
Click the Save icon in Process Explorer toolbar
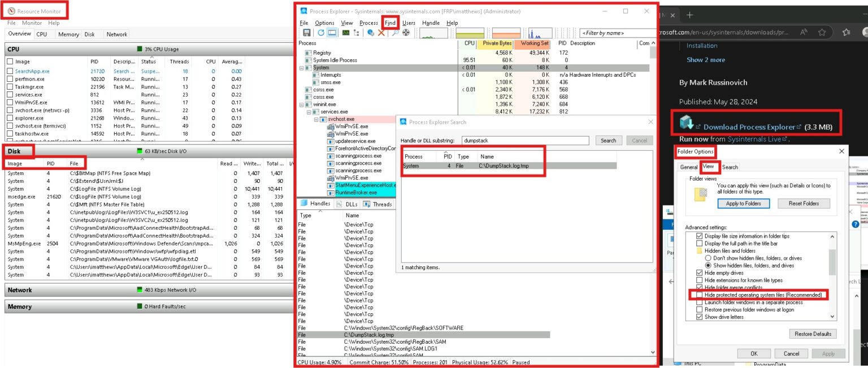(x=307, y=32)
